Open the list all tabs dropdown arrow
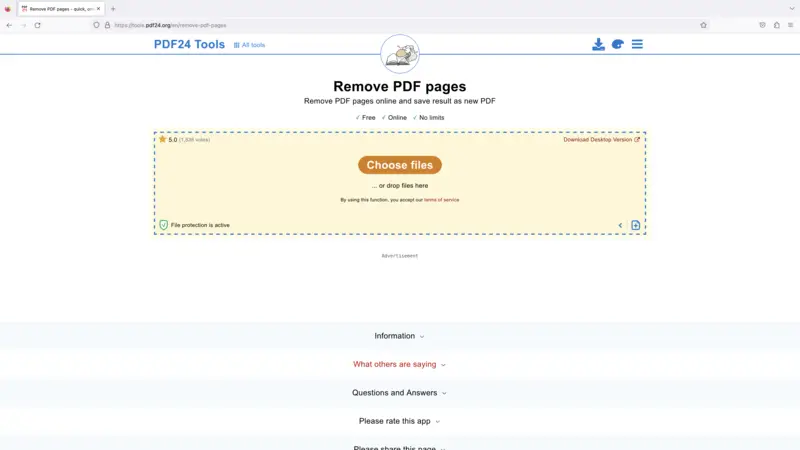 coord(792,9)
